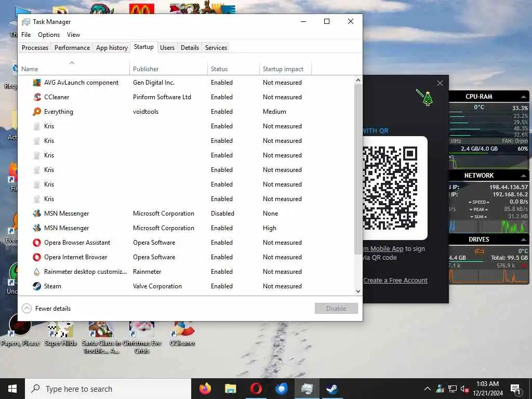
Task: Open Opera from the taskbar
Action: click(256, 389)
